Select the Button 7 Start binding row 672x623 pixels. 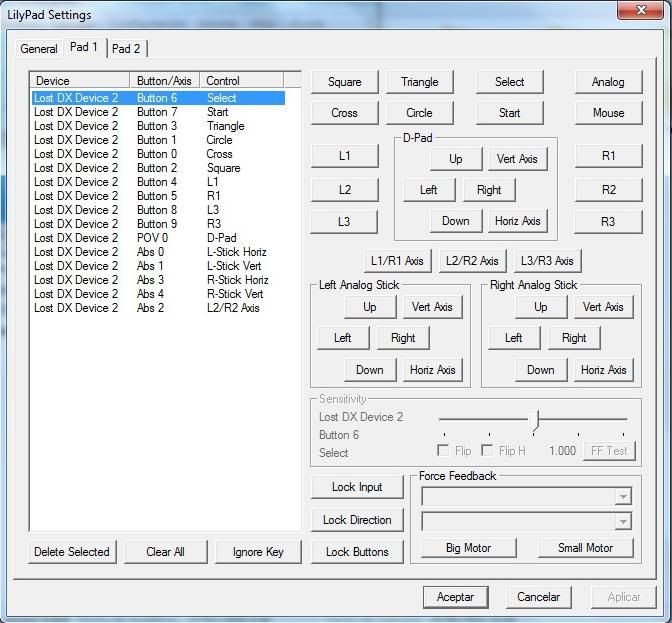[159, 112]
